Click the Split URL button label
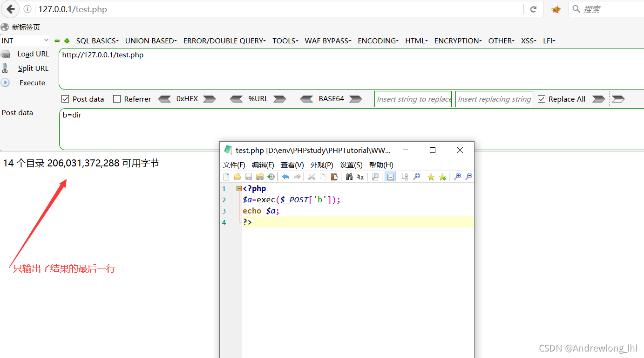644x358 pixels. (33, 69)
